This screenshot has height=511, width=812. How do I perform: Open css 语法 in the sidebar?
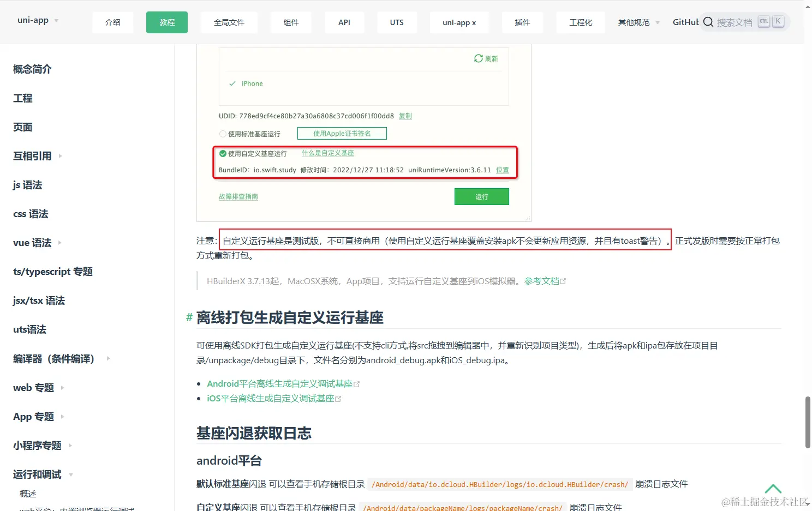click(31, 214)
